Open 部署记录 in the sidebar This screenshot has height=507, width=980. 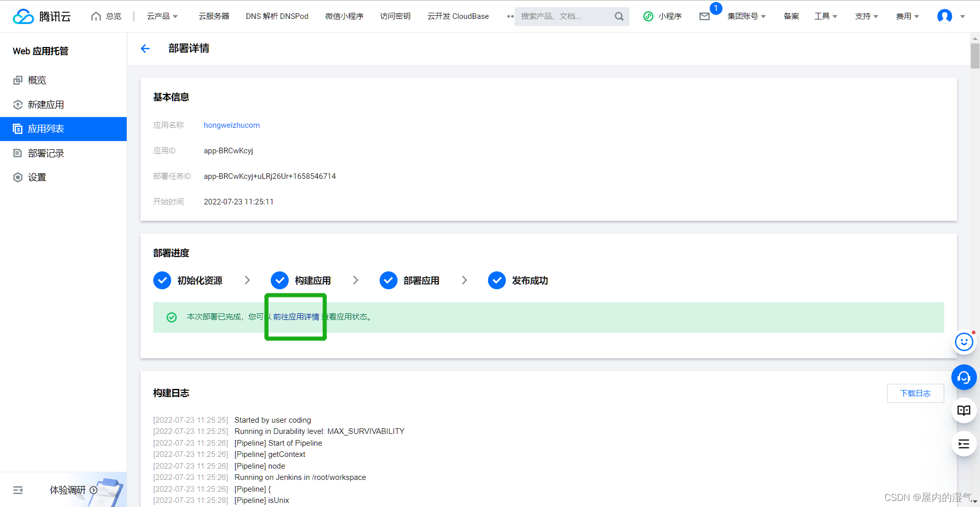tap(63, 153)
